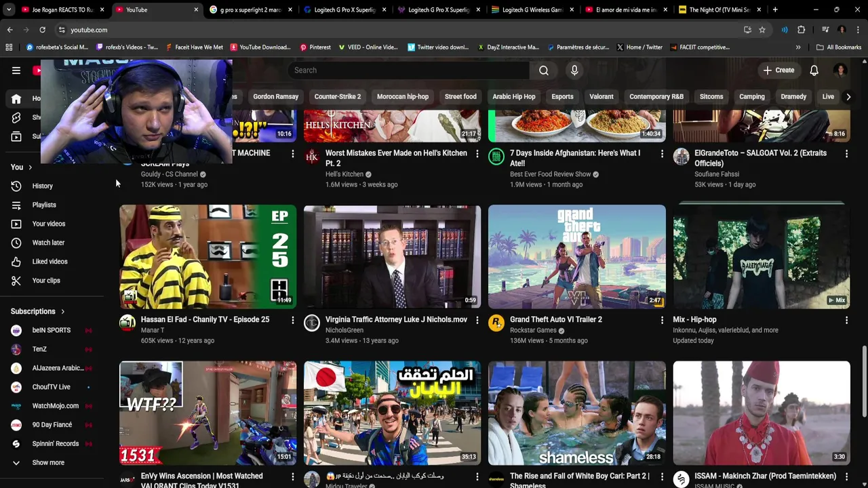Open Hell's Kitchen channel avatar
The width and height of the screenshot is (868, 488).
(312, 157)
